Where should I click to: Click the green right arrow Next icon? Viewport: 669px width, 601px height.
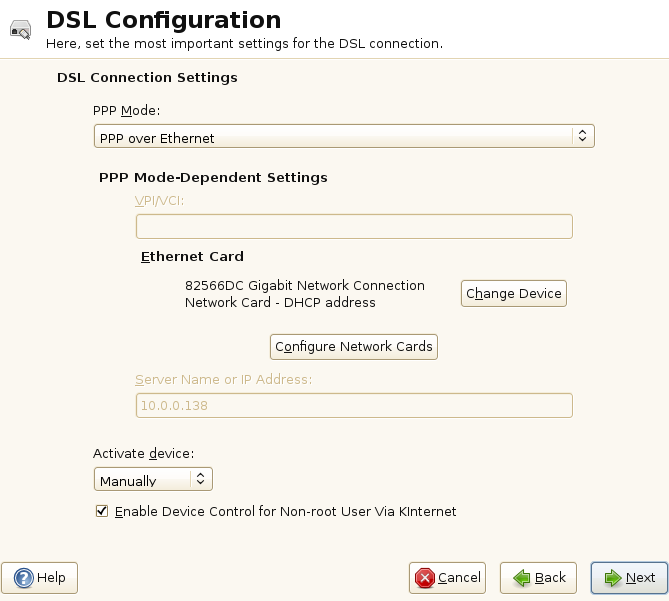pyautogui.click(x=611, y=578)
